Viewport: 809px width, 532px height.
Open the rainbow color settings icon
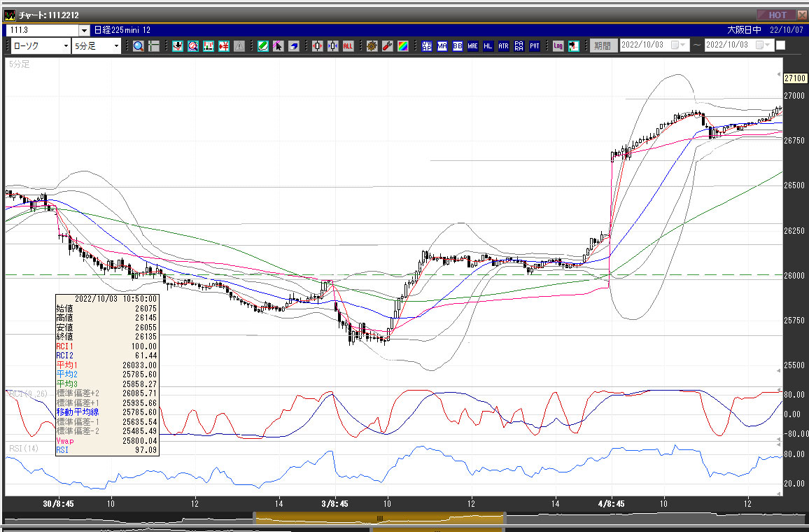(x=403, y=46)
